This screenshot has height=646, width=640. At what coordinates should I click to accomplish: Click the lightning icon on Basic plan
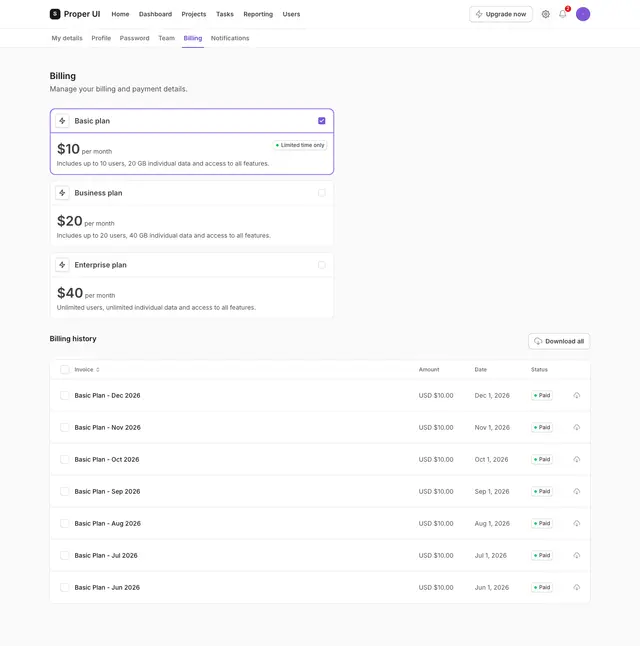(62, 121)
